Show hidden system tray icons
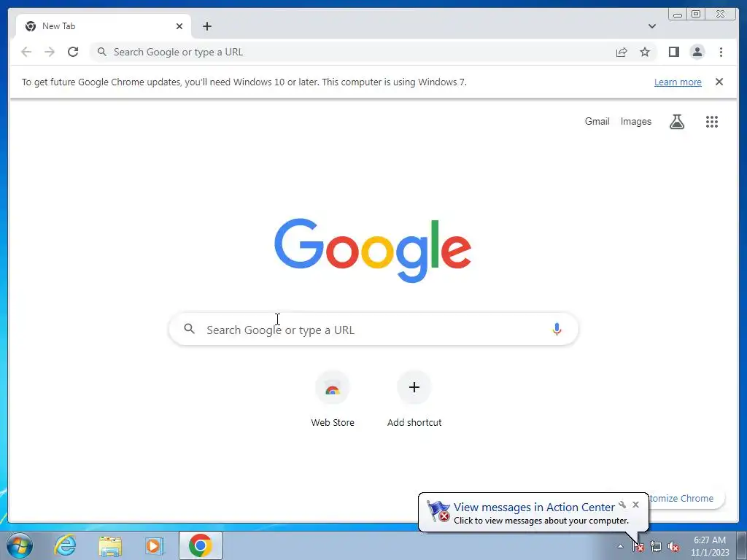Screen dimensions: 747x560 coord(620,546)
